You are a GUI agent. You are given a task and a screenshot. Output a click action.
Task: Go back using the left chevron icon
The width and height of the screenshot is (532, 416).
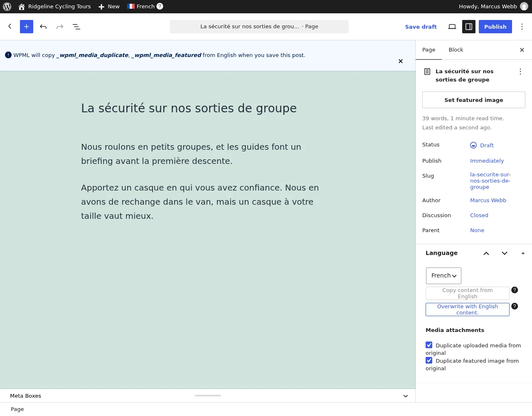tap(10, 27)
